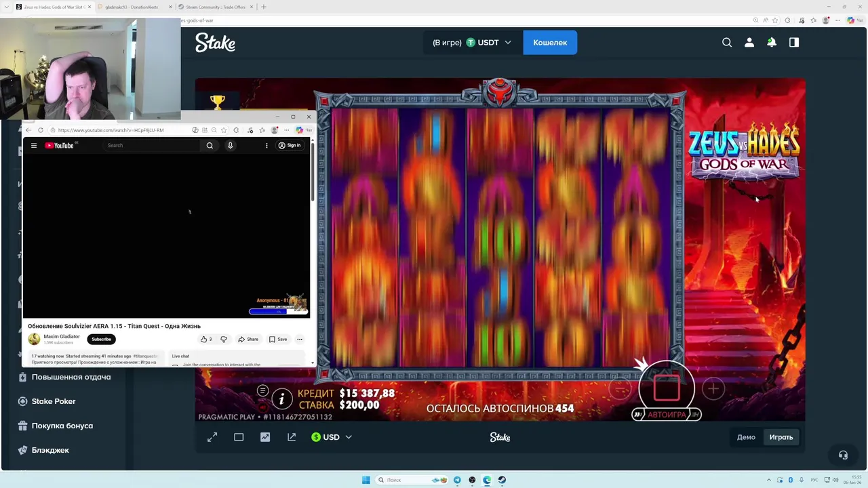Open Stake Poker in sidebar
This screenshot has height=488, width=868.
(54, 401)
